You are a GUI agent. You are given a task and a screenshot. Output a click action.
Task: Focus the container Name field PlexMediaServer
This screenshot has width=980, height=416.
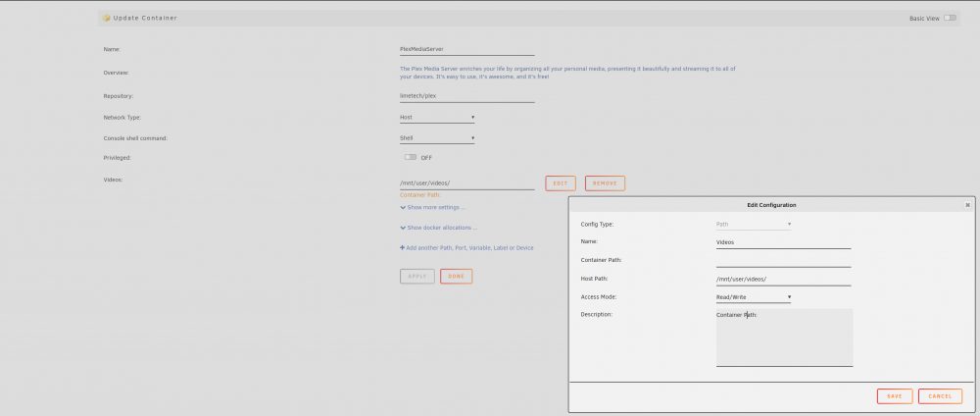point(466,49)
